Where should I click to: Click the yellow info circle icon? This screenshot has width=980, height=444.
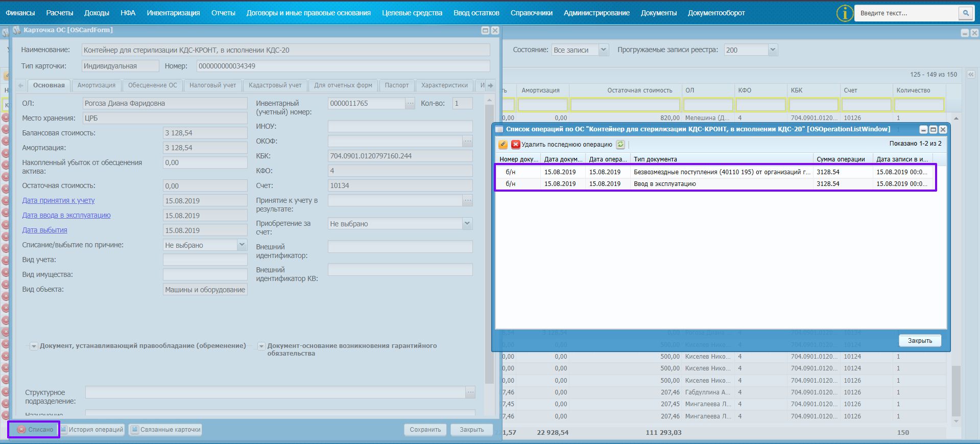845,13
